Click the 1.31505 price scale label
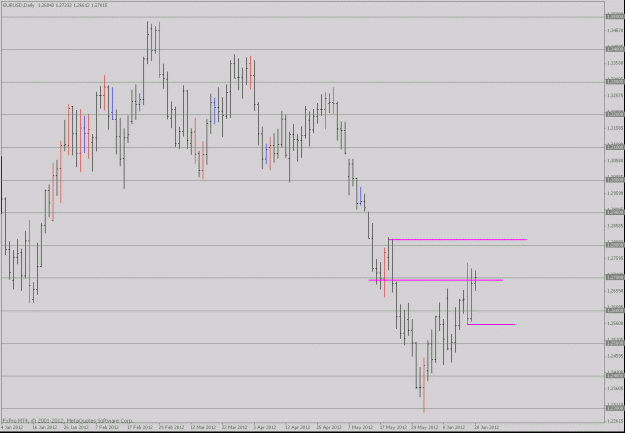 [x=616, y=128]
